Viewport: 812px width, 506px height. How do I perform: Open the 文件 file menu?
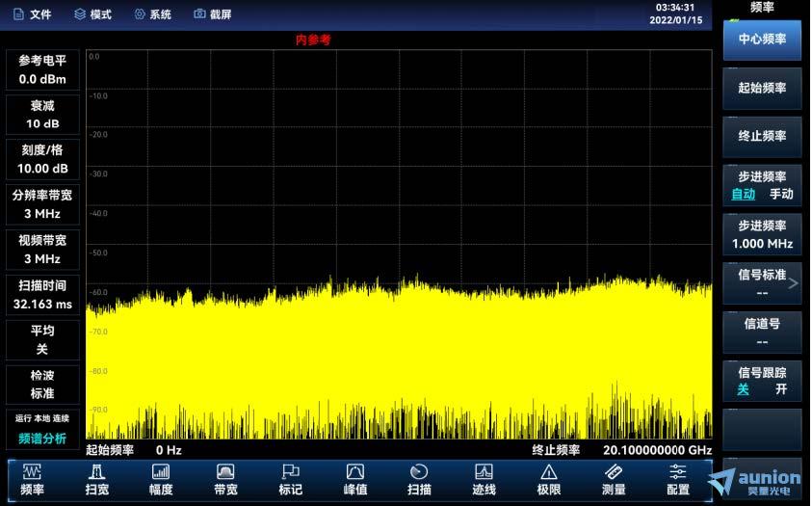(32, 14)
